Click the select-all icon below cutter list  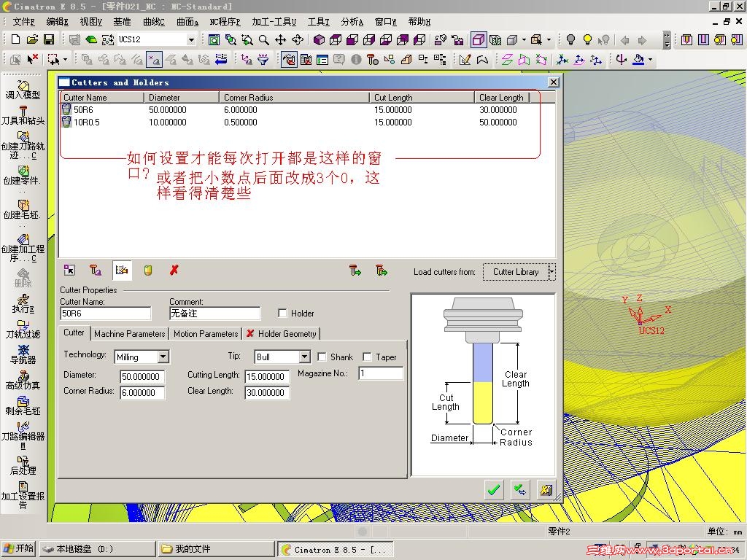69,271
